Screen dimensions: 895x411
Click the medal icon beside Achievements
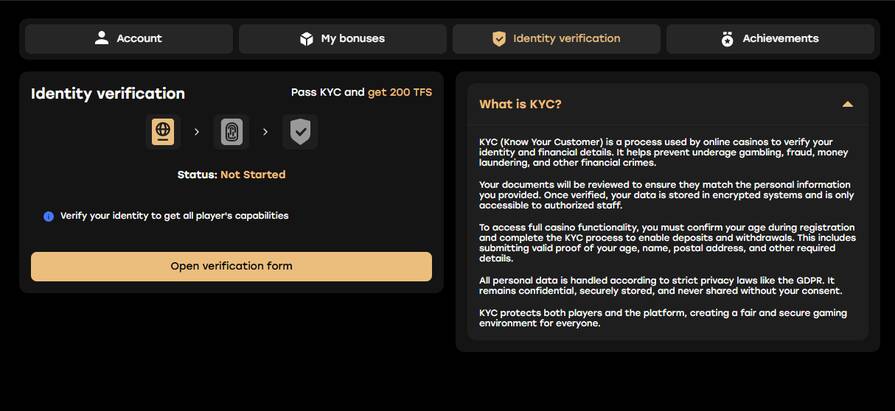(x=727, y=39)
